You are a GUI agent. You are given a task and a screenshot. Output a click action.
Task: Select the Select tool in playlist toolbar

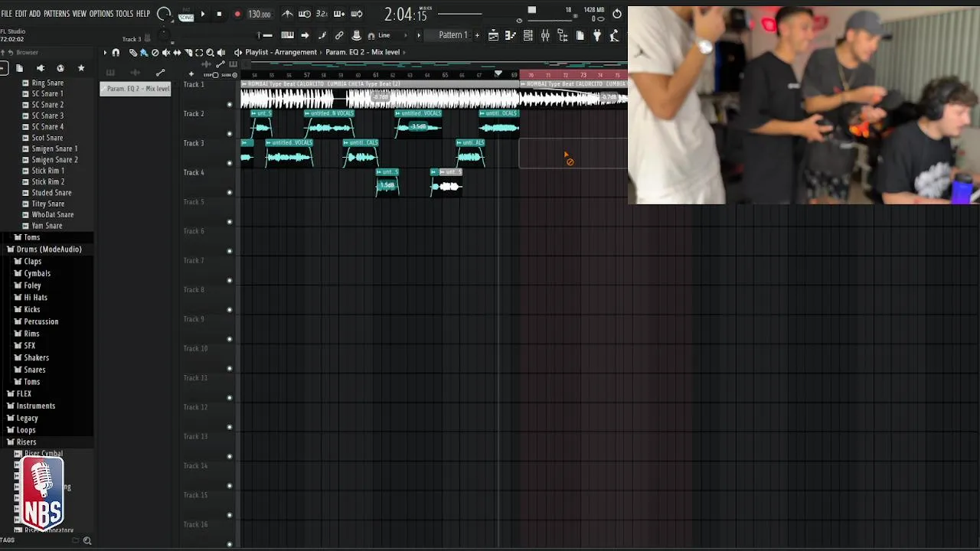click(x=199, y=52)
